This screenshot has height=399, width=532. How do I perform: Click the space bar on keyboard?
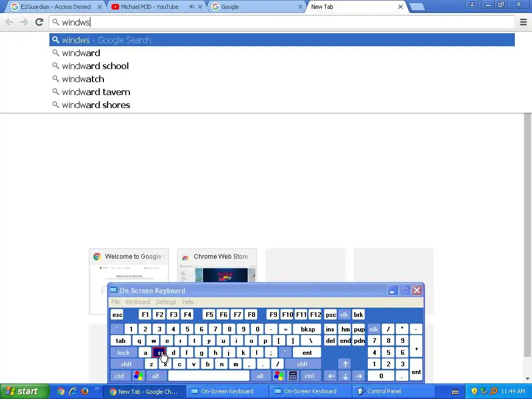tap(209, 376)
